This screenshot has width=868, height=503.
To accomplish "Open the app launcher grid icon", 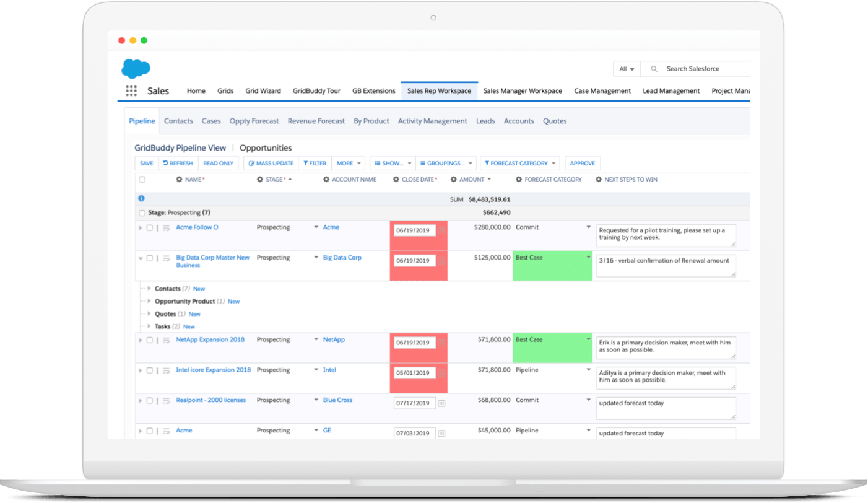I will pos(131,91).
